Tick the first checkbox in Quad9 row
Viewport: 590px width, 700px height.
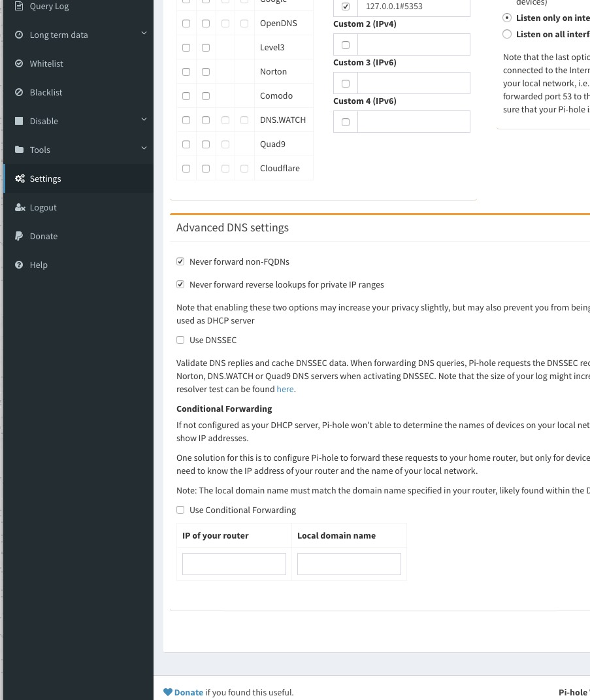coord(186,144)
